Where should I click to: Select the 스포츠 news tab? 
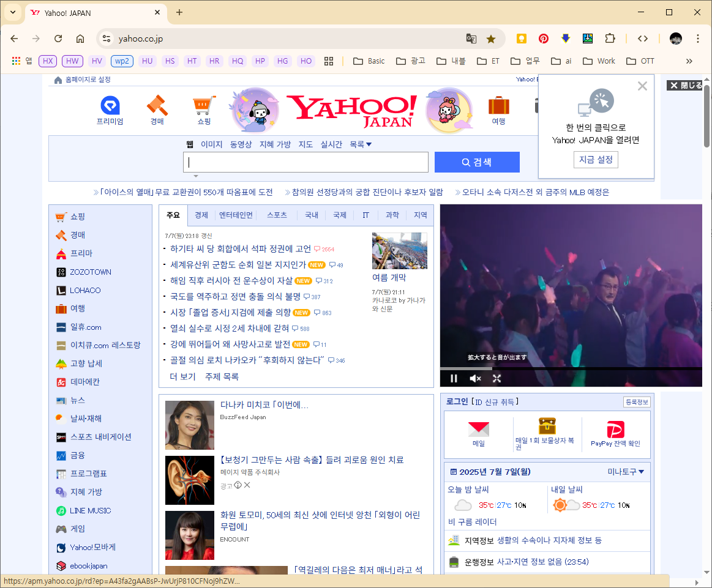(277, 215)
